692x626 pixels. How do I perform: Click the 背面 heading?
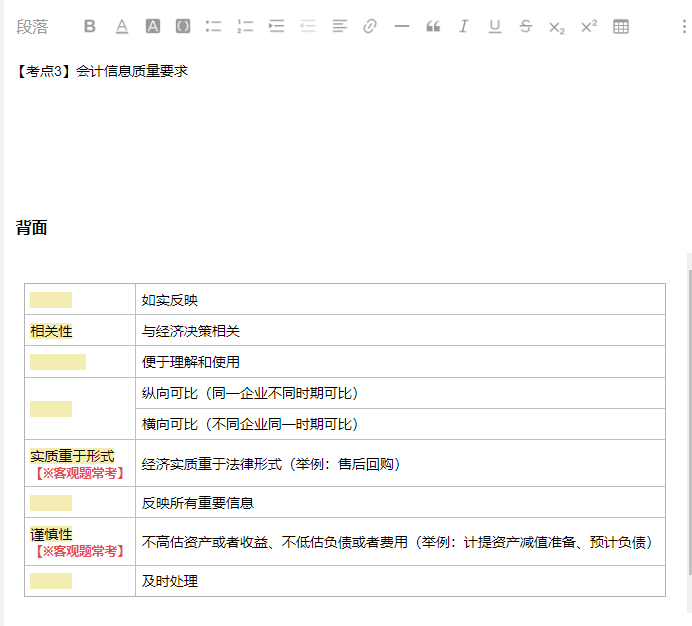pyautogui.click(x=31, y=228)
